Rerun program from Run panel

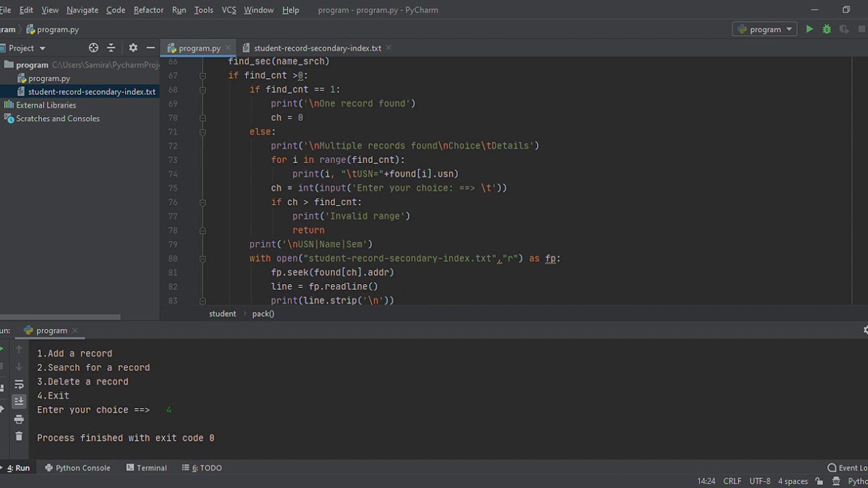[1, 349]
